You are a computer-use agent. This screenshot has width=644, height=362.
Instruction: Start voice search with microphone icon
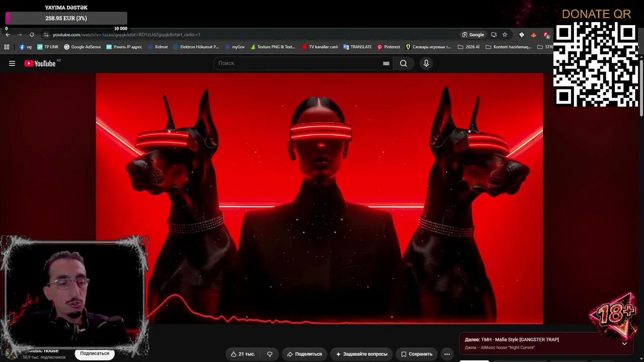click(x=426, y=63)
